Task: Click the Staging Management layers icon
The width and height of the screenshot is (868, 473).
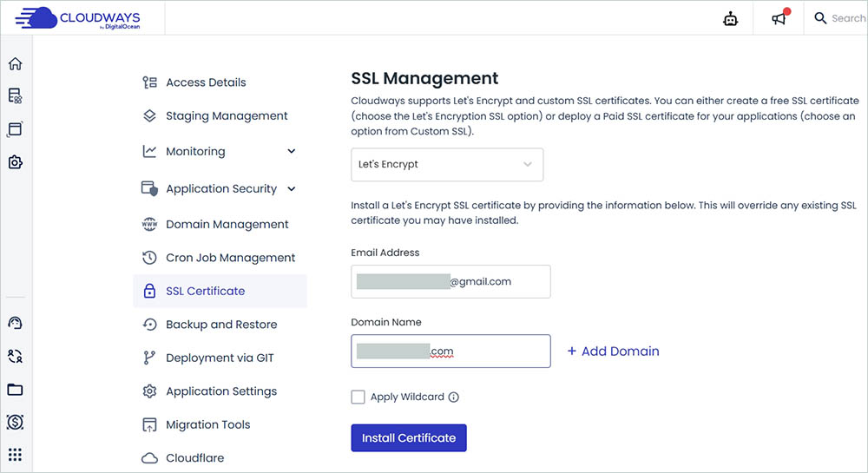Action: click(x=149, y=115)
